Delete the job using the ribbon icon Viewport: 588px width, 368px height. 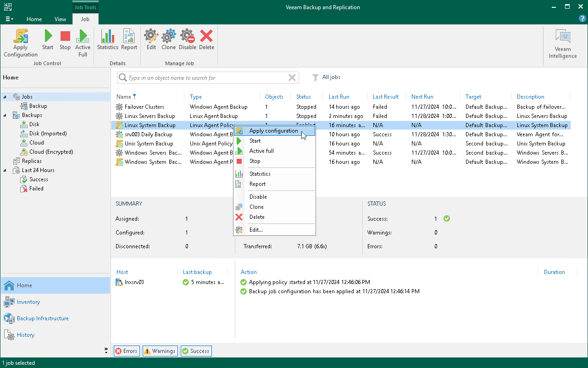point(206,39)
